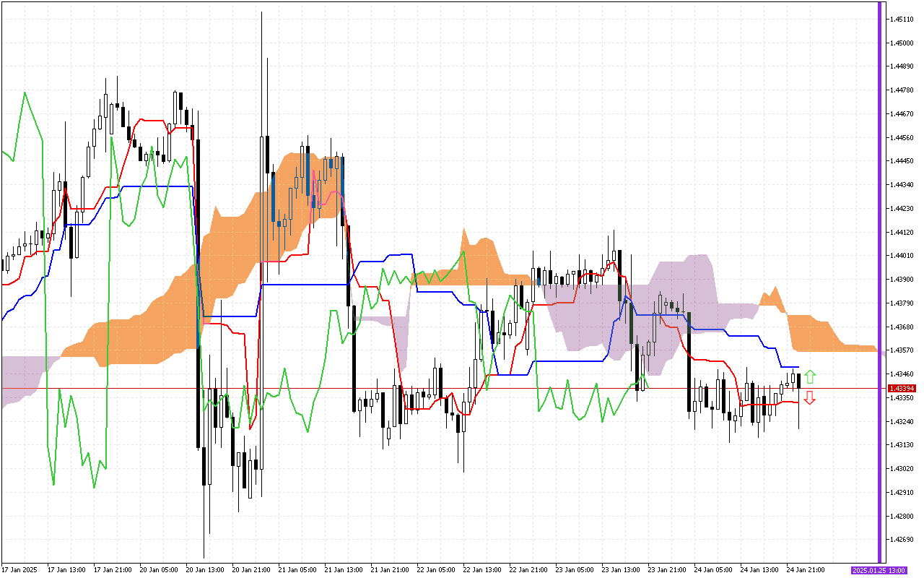This screenshot has width=924, height=578.
Task: Click the 17 Jan 13:00 time label
Action: (66, 570)
